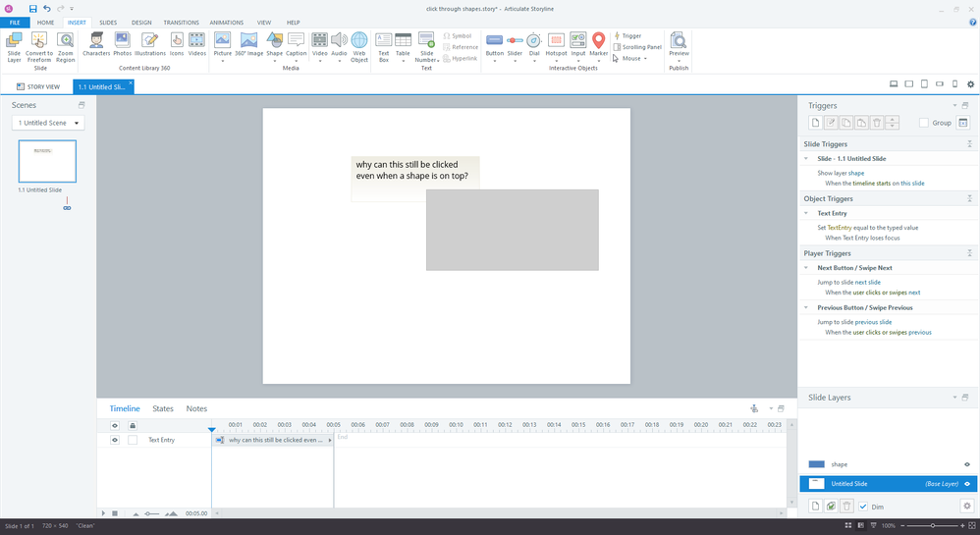The image size is (980, 535).
Task: Select the 1.1 Untitled Slide thumbnail
Action: pos(48,160)
